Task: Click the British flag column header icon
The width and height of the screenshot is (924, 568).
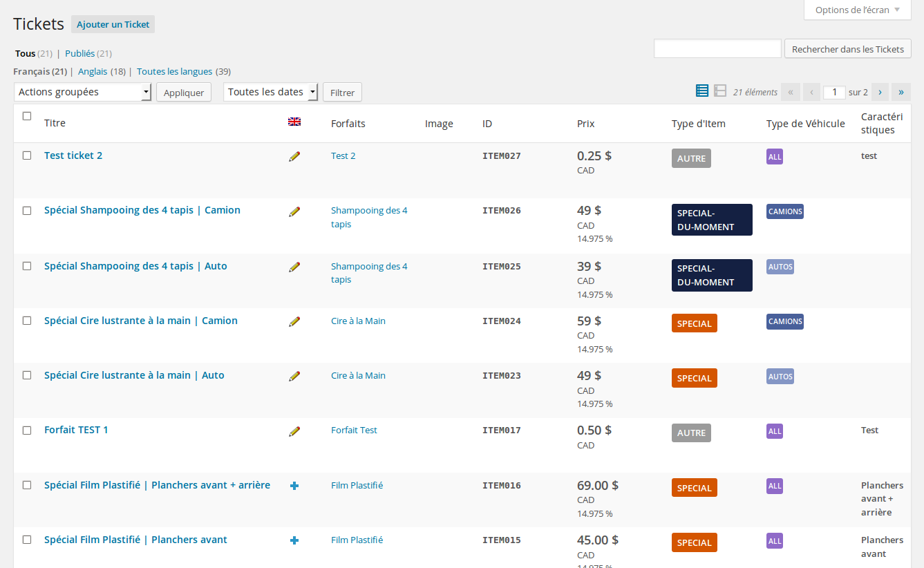Action: (294, 122)
